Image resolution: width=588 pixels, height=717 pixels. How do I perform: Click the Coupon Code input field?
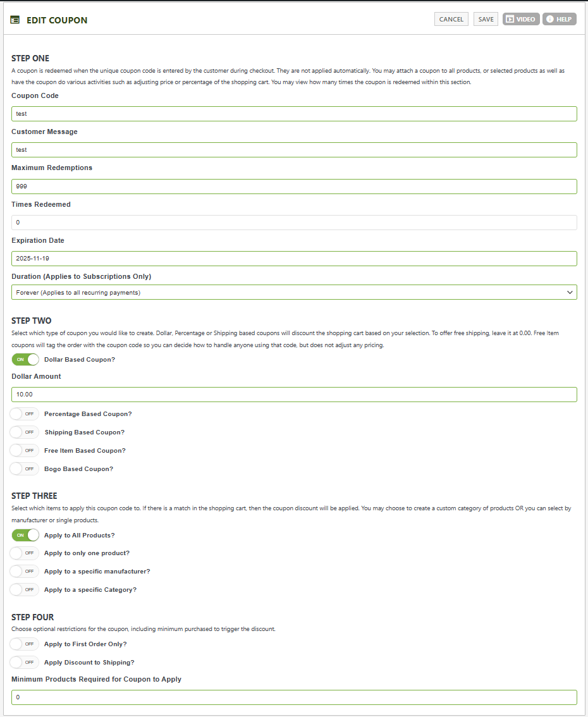294,114
